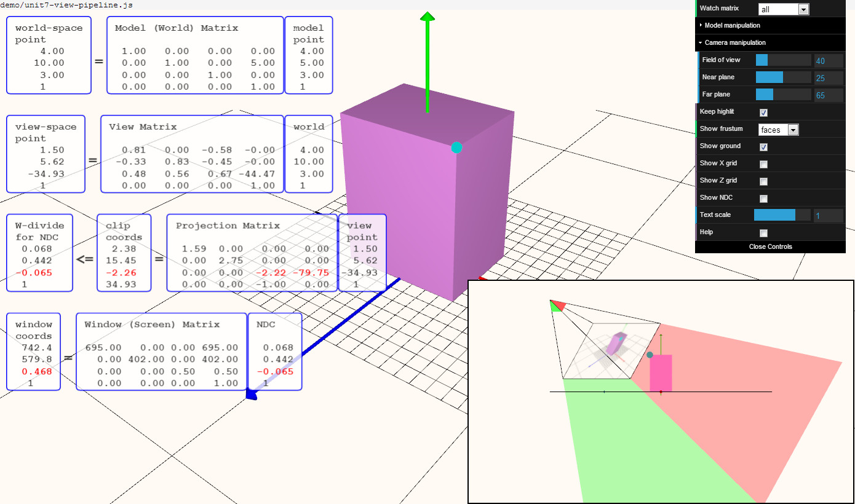Click the small purple cube inside the inset frustum
Screen dimensions: 855x504
point(615,344)
